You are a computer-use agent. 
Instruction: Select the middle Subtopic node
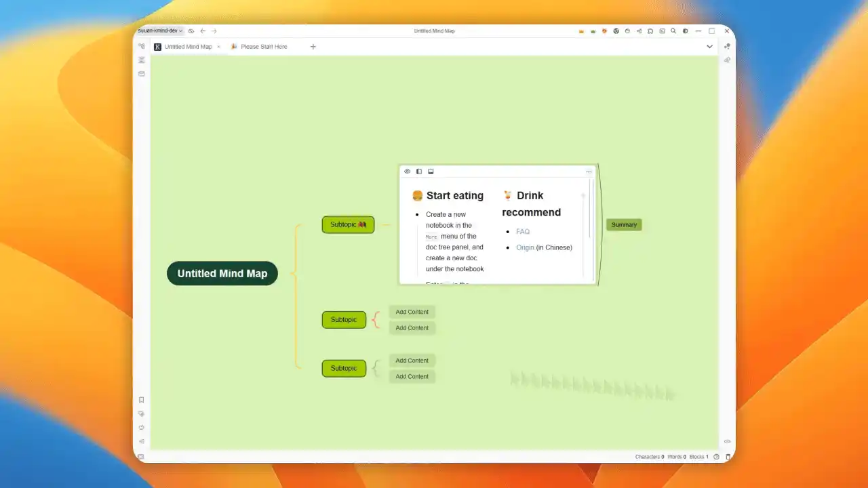(x=344, y=319)
